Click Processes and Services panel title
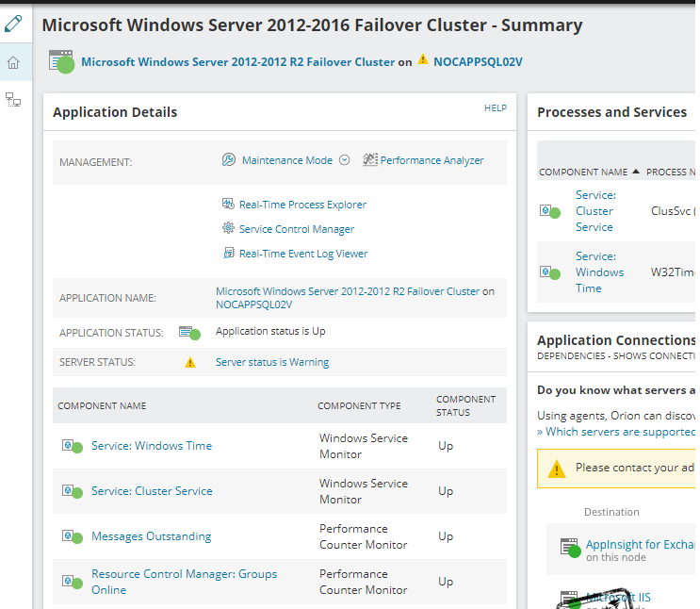 (611, 112)
